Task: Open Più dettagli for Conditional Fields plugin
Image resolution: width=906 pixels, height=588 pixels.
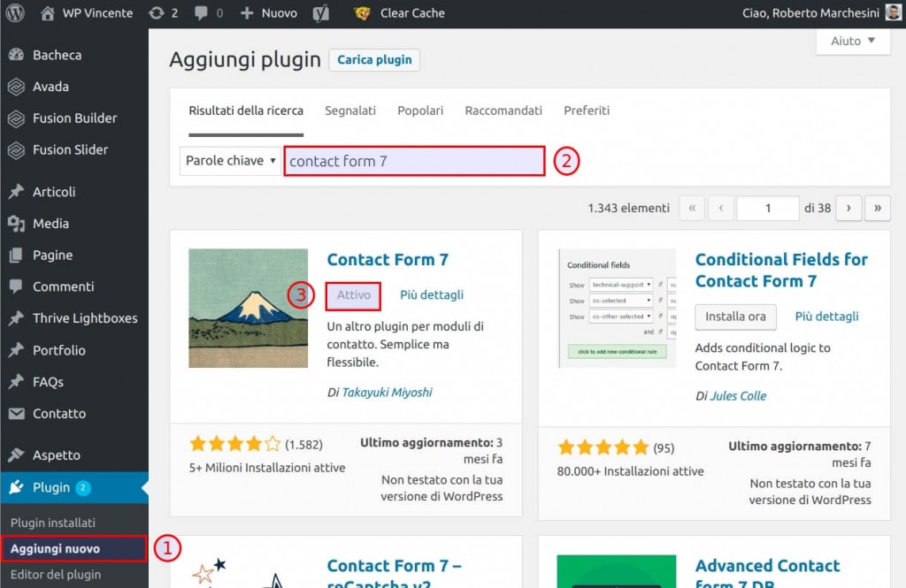Action: click(827, 317)
